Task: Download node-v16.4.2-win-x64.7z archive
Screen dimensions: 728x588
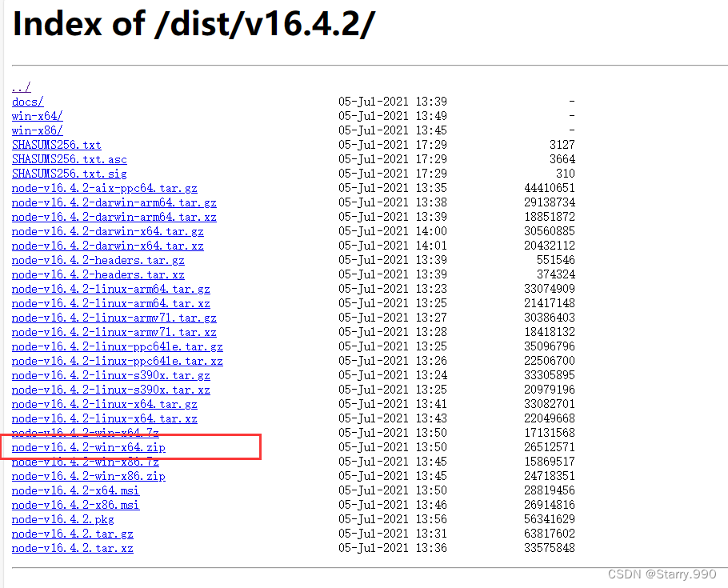Action: [86, 433]
